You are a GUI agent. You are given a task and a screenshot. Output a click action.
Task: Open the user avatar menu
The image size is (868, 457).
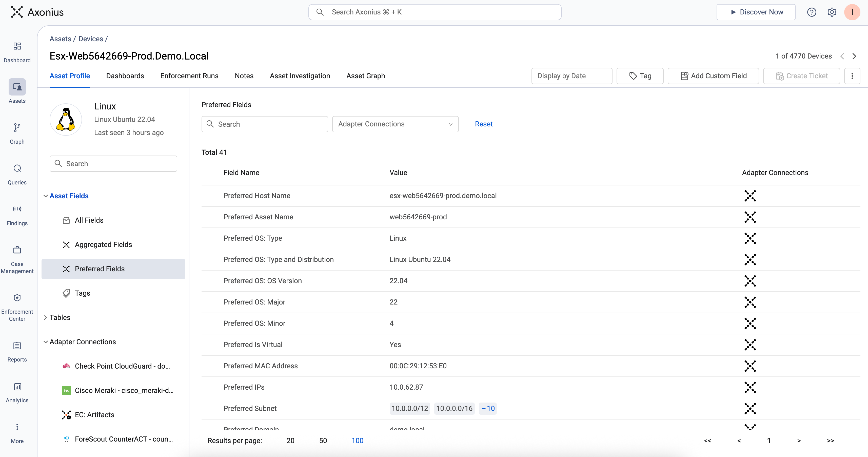point(852,12)
